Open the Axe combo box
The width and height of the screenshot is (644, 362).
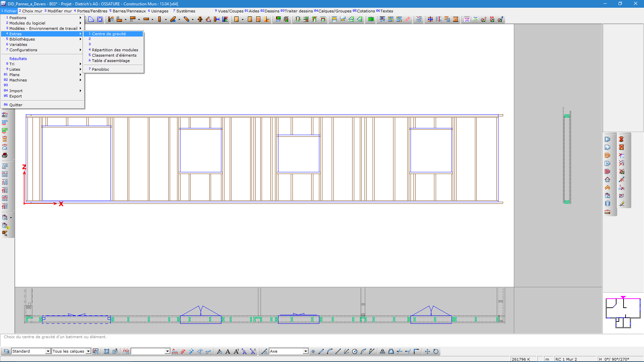(306, 351)
